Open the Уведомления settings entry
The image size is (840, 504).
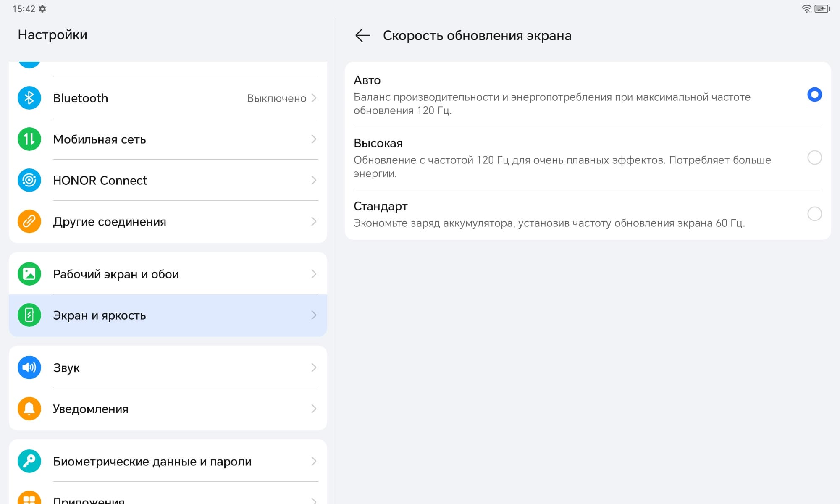point(90,409)
